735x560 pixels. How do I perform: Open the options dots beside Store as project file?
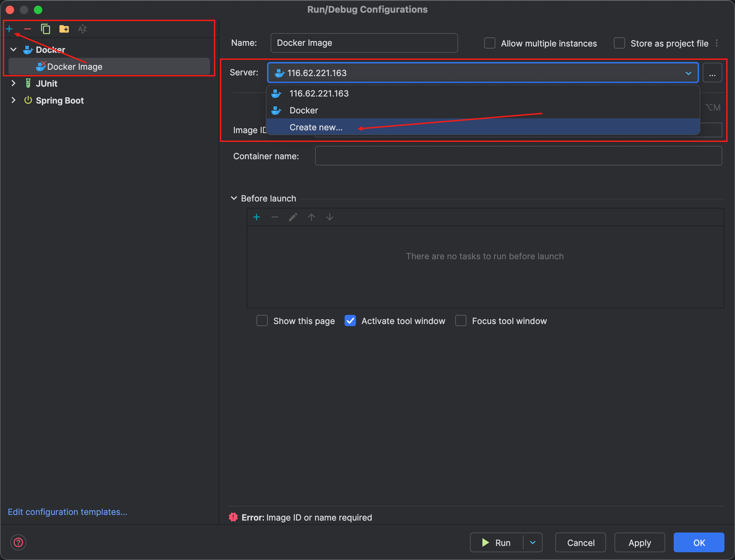click(717, 43)
